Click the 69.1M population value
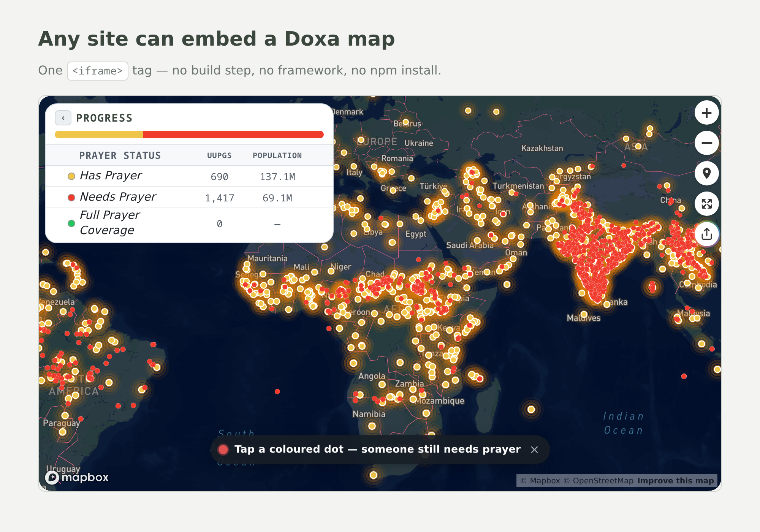Viewport: 760px width, 532px height. coord(277,198)
